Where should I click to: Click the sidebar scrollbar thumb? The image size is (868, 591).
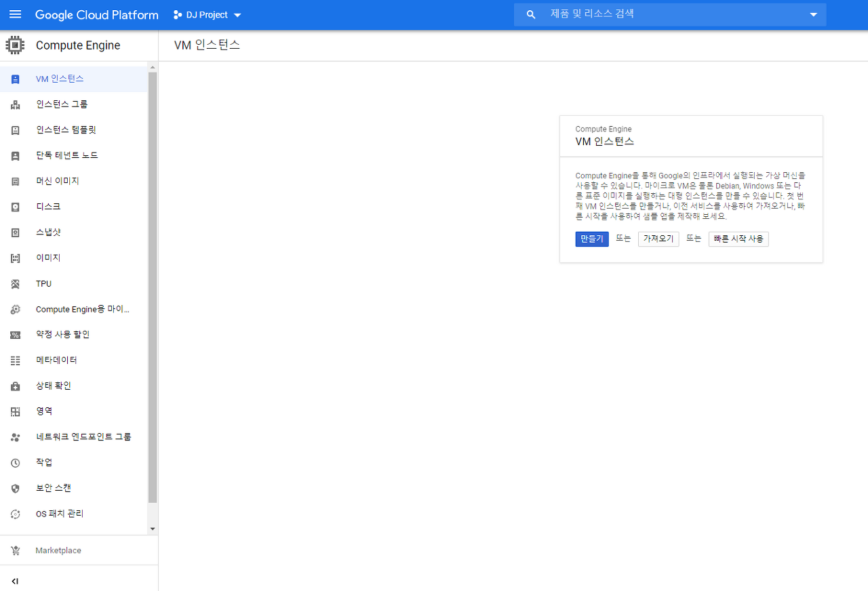[x=153, y=287]
